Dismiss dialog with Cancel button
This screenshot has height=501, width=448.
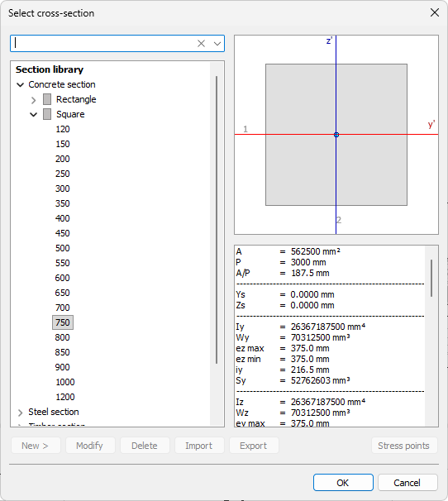click(407, 483)
